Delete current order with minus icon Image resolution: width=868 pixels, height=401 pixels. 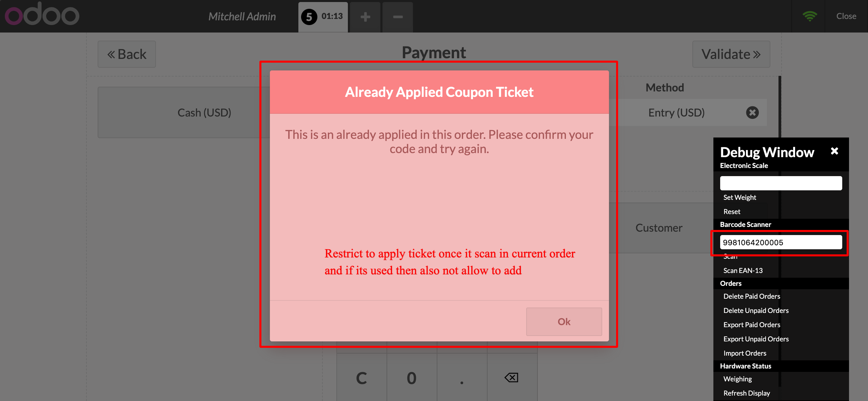[398, 17]
